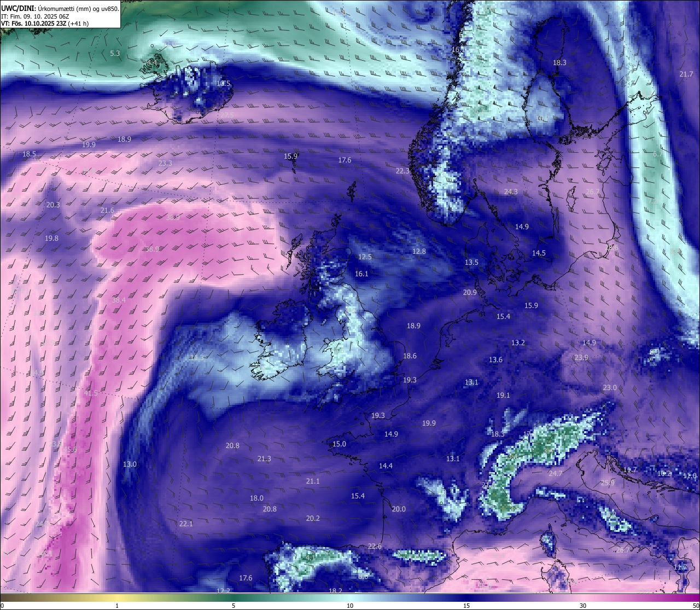Click the 30 tick on the color scale
Screen dimensions: 700x610
[583, 606]
